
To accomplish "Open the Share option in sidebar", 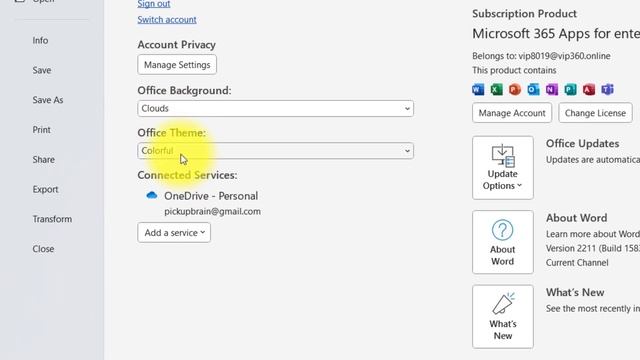I will click(x=43, y=160).
